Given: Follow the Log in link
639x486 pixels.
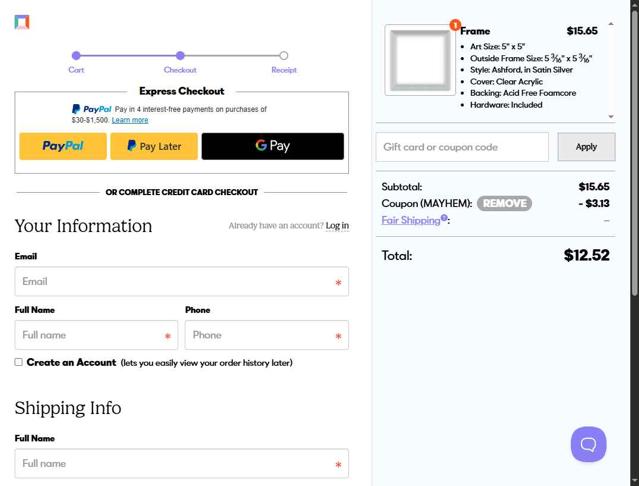Looking at the screenshot, I should pyautogui.click(x=337, y=225).
